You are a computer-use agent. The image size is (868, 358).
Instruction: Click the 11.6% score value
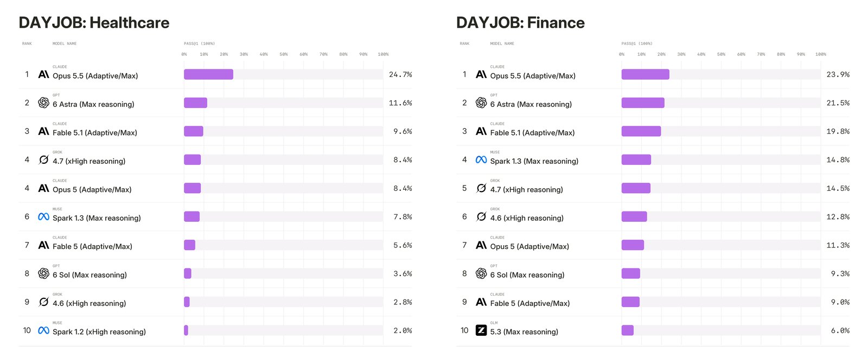point(400,103)
